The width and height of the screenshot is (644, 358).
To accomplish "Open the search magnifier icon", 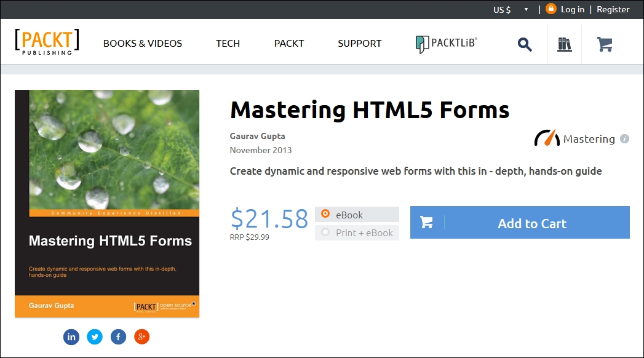I will (524, 44).
